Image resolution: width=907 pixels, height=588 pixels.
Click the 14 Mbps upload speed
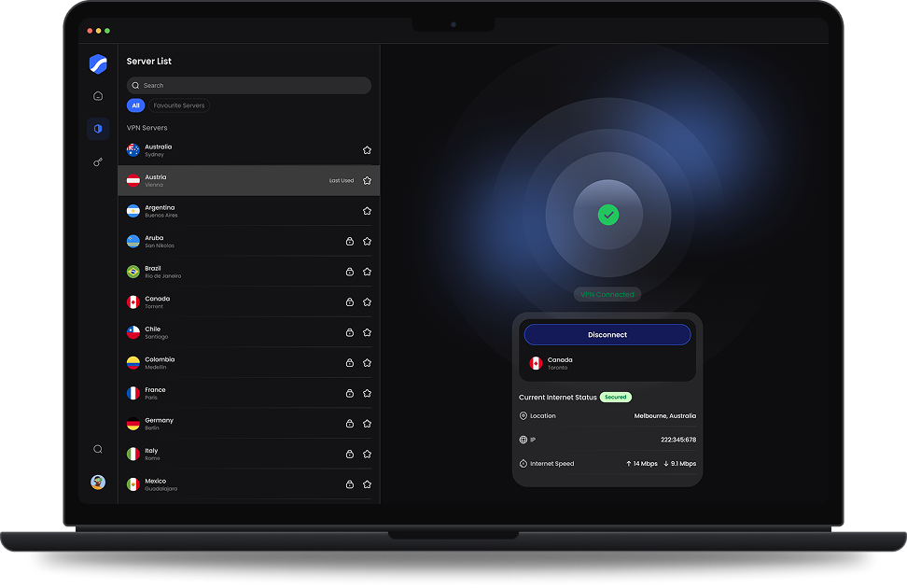641,464
